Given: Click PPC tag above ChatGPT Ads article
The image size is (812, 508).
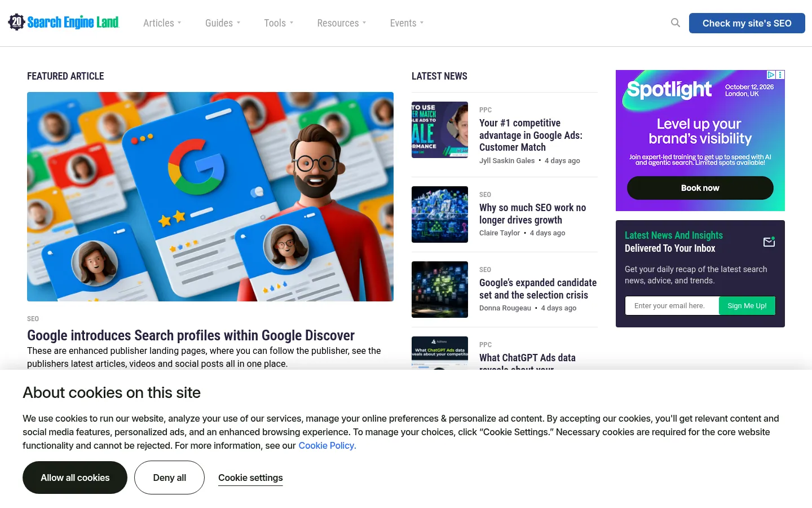Looking at the screenshot, I should point(486,345).
